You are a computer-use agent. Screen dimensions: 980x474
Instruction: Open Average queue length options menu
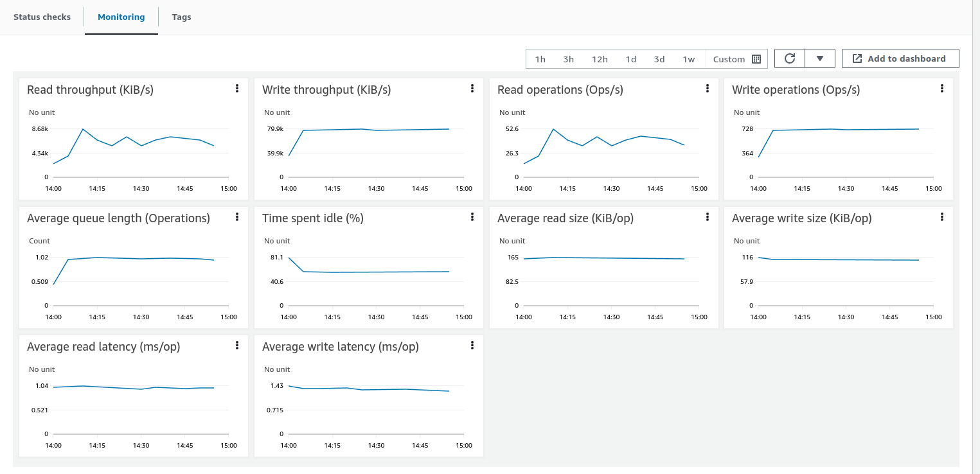click(237, 217)
